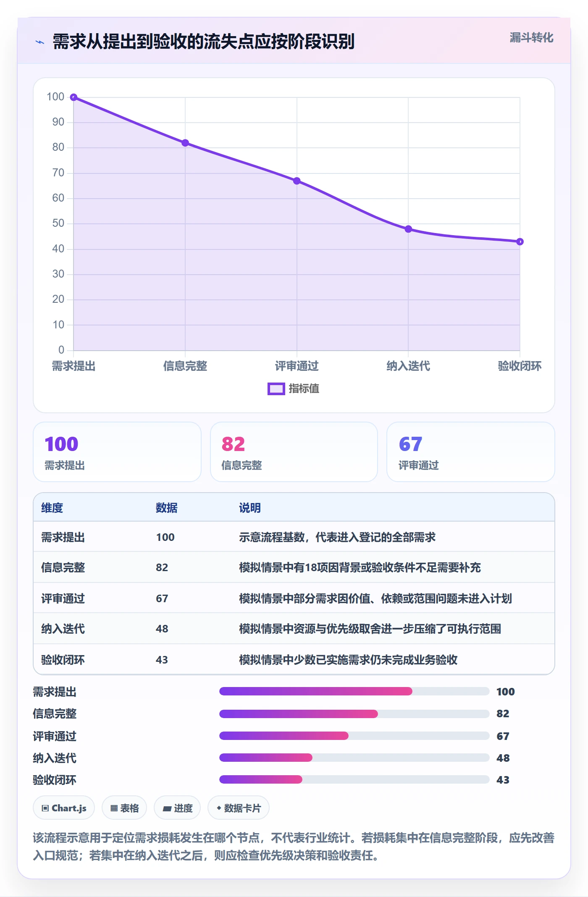Click the 信息完整 progress bar
This screenshot has height=897, width=588.
point(354,713)
